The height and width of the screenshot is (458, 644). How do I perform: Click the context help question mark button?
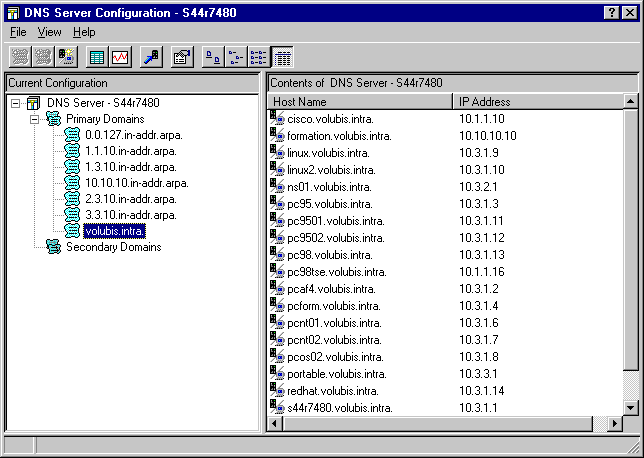(x=612, y=11)
